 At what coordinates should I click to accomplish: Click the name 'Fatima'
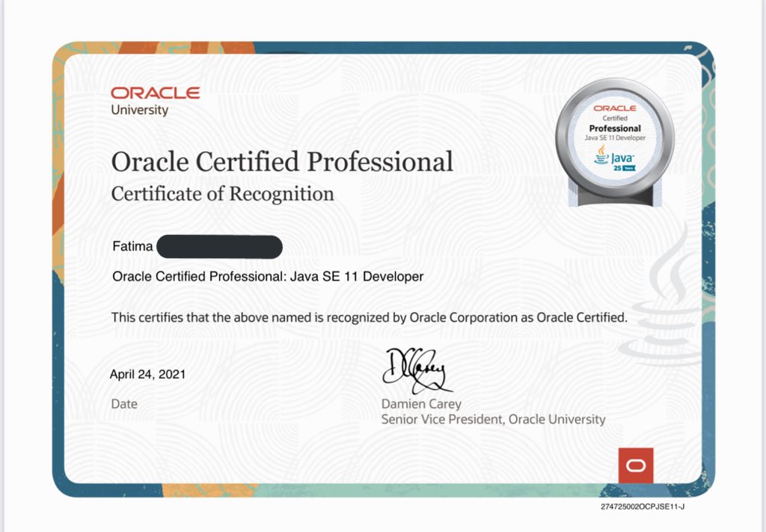pos(132,246)
